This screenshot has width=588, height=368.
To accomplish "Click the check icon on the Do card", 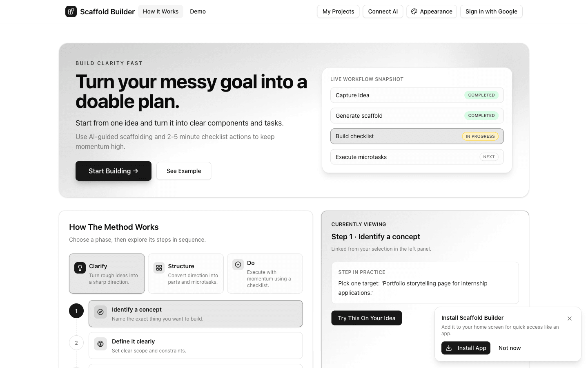I will [x=238, y=265].
